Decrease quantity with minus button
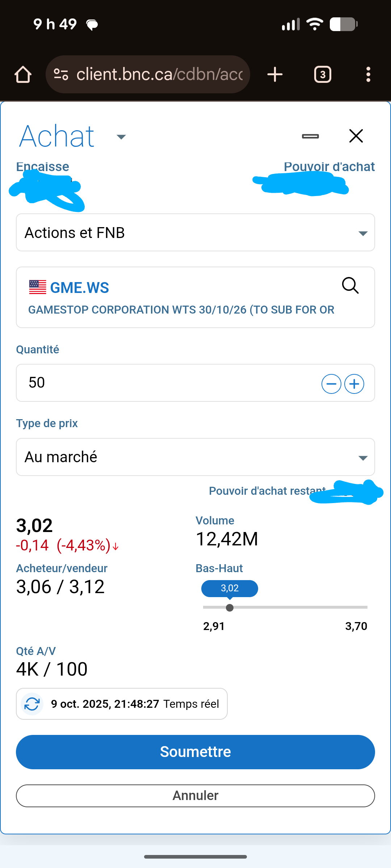The width and height of the screenshot is (391, 868). click(331, 384)
